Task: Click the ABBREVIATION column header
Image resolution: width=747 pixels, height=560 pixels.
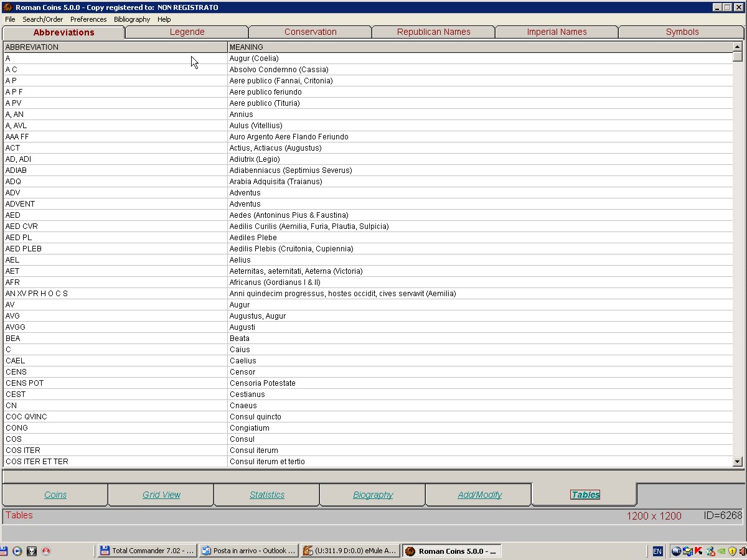Action: coord(115,47)
